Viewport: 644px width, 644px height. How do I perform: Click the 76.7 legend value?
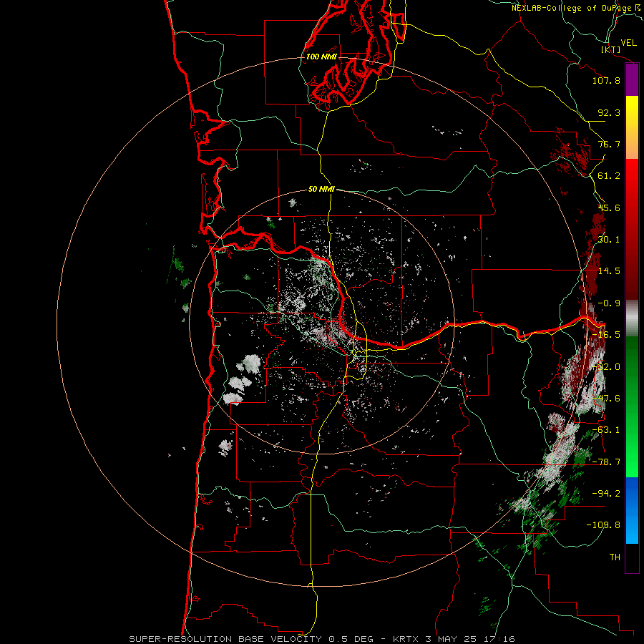tap(609, 144)
